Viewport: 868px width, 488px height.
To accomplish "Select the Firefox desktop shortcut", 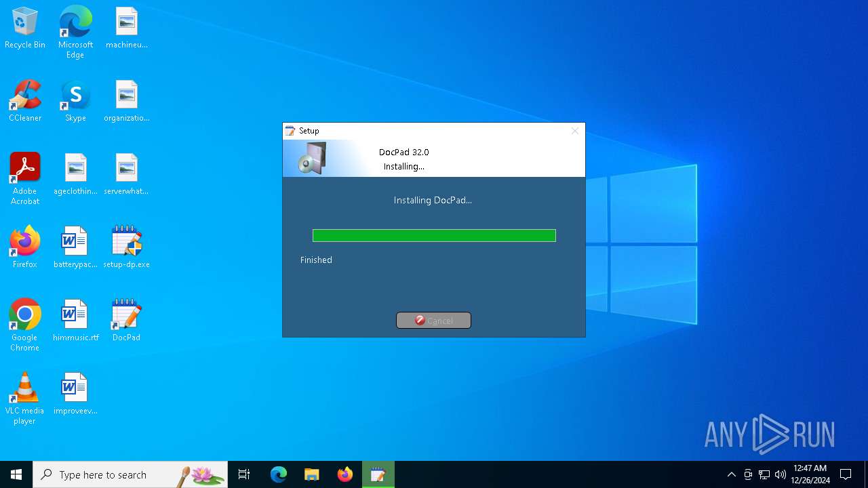I will 25,248.
